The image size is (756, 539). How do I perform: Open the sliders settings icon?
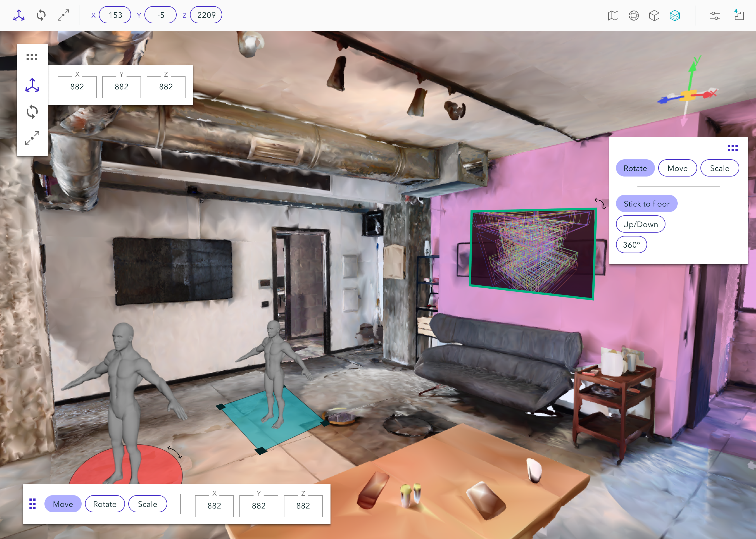tap(715, 16)
